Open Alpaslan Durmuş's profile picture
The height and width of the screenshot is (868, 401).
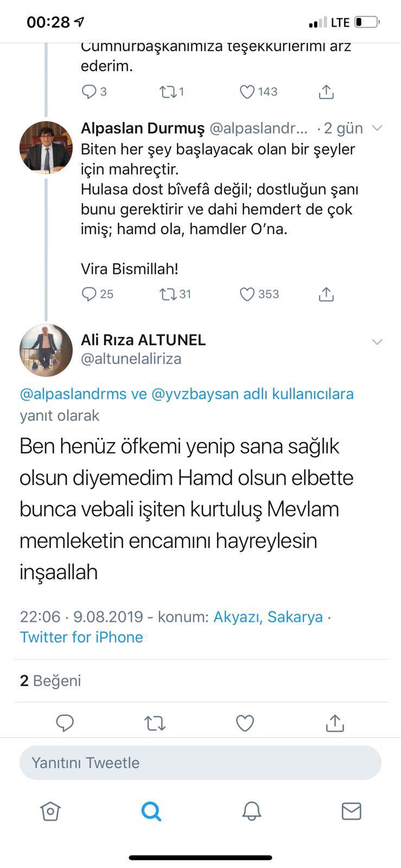pyautogui.click(x=46, y=147)
